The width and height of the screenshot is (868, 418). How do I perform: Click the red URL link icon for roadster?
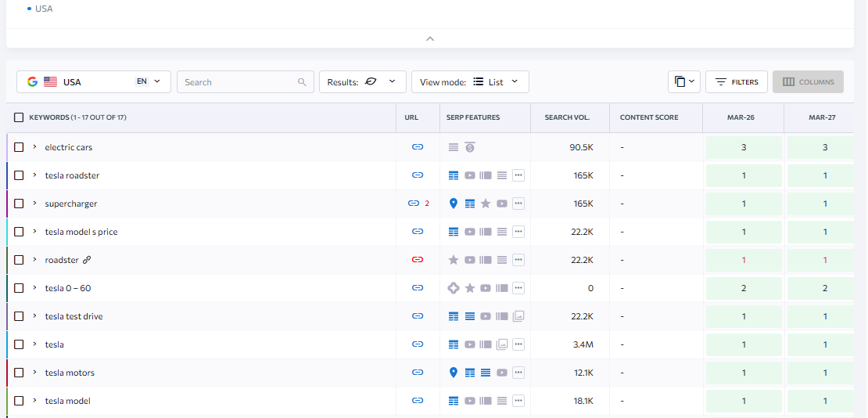(x=418, y=259)
